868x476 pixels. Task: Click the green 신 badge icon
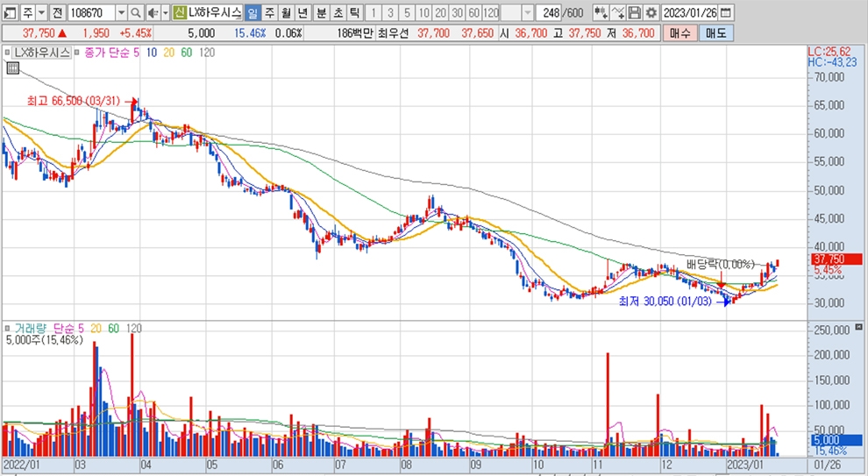click(x=179, y=12)
